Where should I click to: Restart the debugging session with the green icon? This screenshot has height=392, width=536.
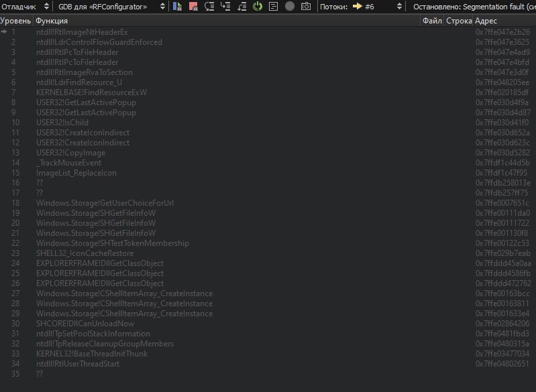(x=258, y=6)
